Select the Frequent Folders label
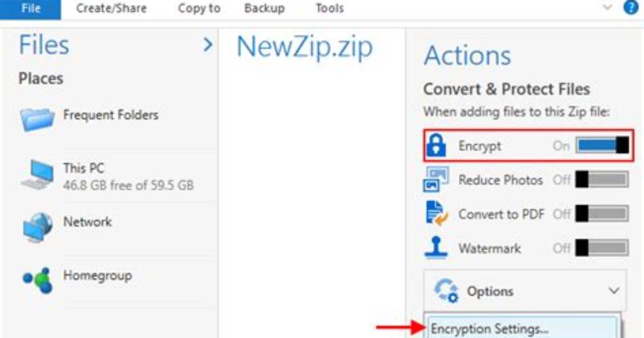 [x=110, y=115]
